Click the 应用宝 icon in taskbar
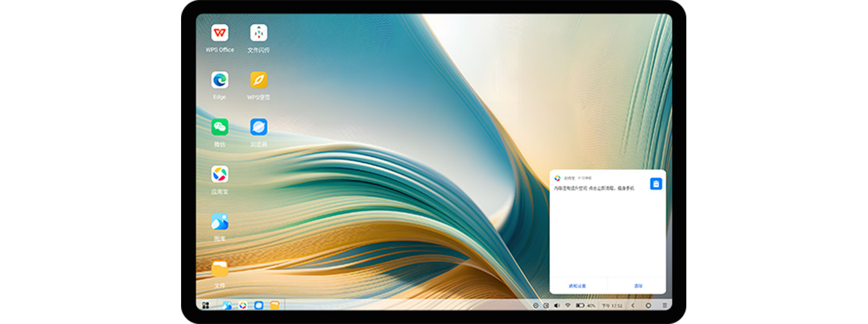 click(x=243, y=305)
